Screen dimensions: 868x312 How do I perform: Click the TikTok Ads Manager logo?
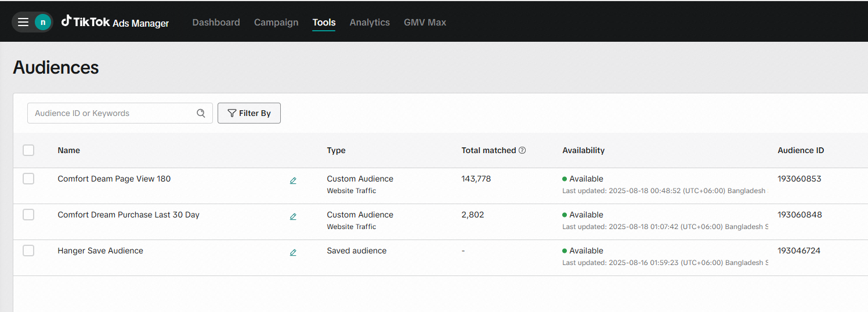click(x=115, y=23)
